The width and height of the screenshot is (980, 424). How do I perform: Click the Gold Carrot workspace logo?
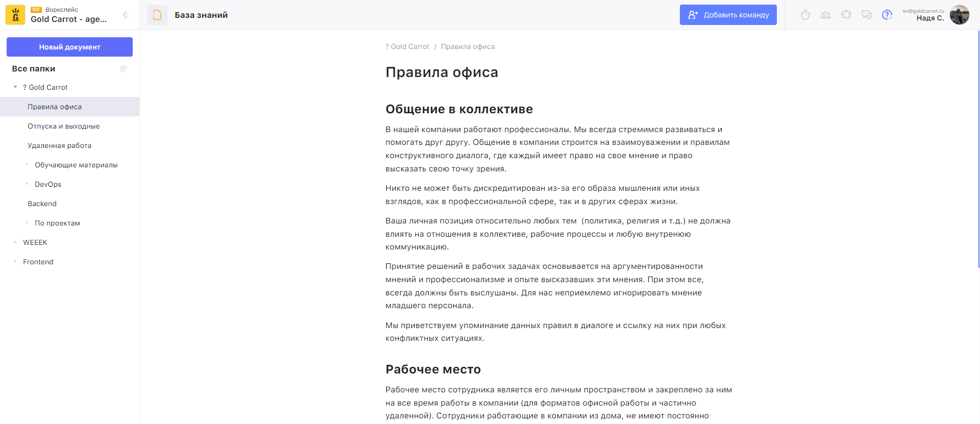click(15, 15)
